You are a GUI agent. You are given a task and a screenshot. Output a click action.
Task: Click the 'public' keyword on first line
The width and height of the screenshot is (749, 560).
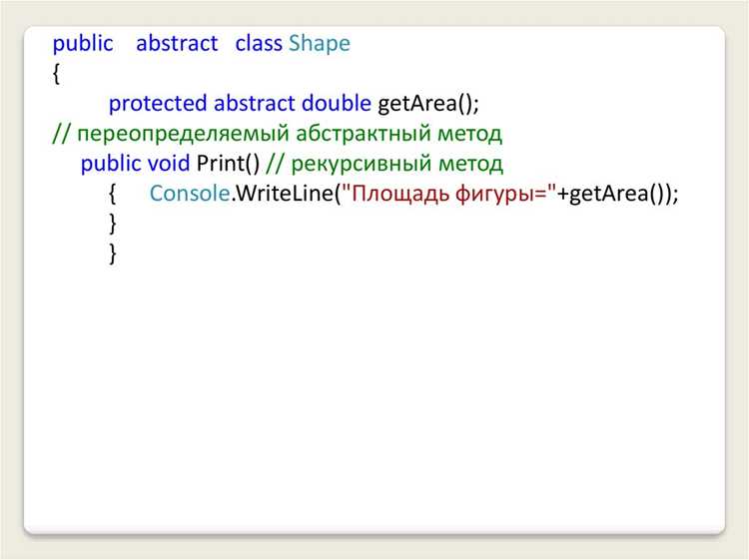(x=83, y=44)
